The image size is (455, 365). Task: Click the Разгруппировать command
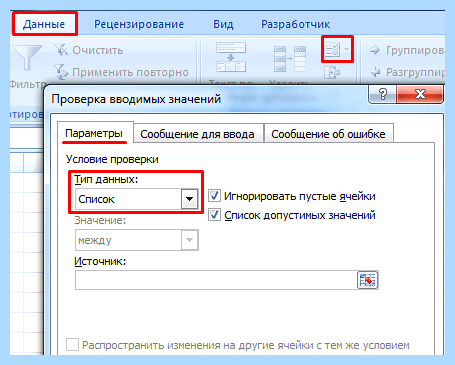[x=407, y=72]
